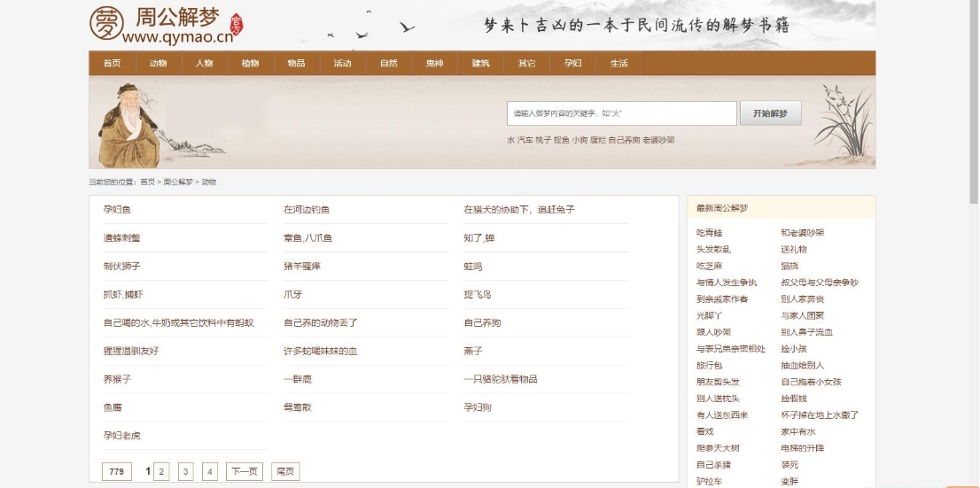This screenshot has width=980, height=488.
Task: Click the 开始解梦 search button
Action: click(770, 113)
